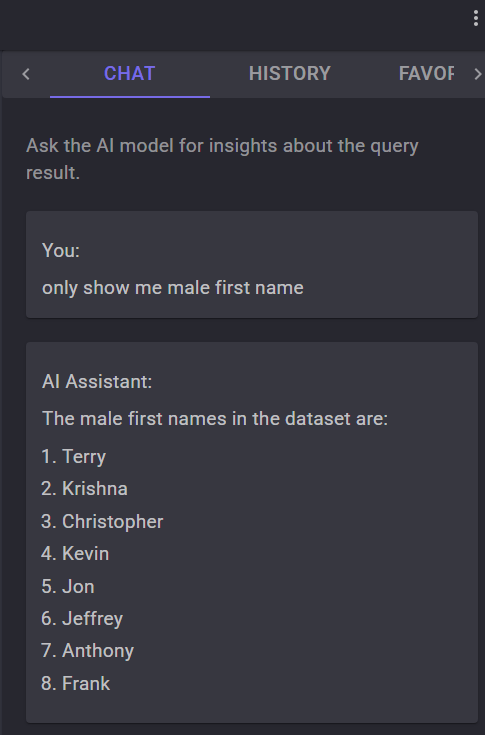485x735 pixels.
Task: Click list item 7, Anthony
Action: 88,651
